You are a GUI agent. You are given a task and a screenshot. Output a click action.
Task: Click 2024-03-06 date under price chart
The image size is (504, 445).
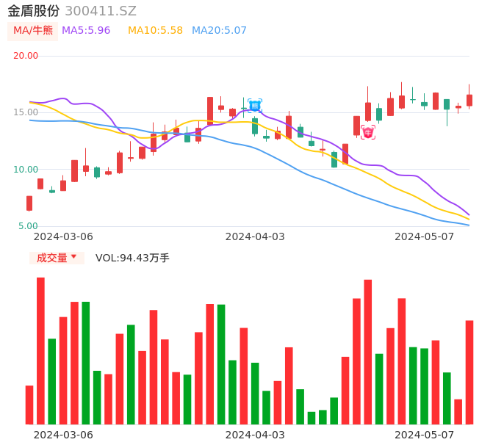tap(63, 236)
